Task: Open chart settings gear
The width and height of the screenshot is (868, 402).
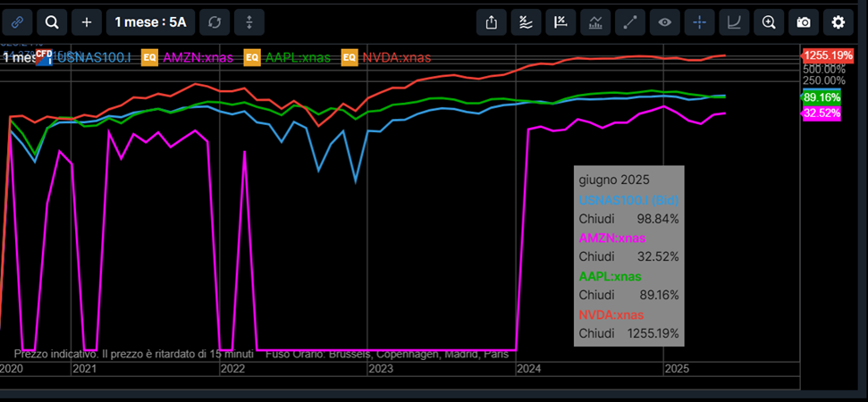Action: pyautogui.click(x=839, y=22)
